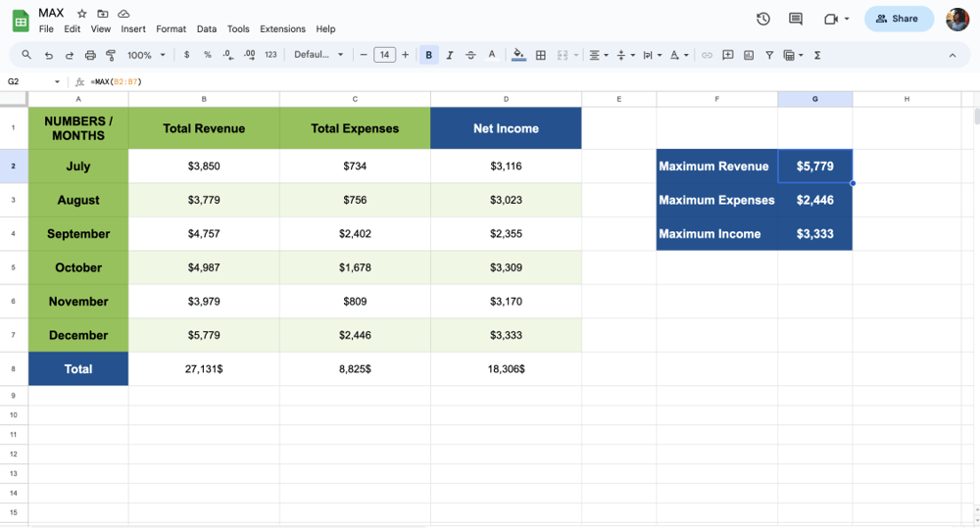Screen dimensions: 980x528
Task: Open the fill color picker
Action: 518,56
